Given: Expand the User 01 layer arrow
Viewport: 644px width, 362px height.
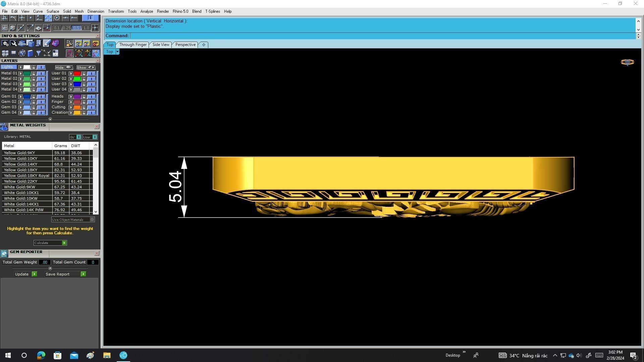Looking at the screenshot, I should pyautogui.click(x=71, y=73).
